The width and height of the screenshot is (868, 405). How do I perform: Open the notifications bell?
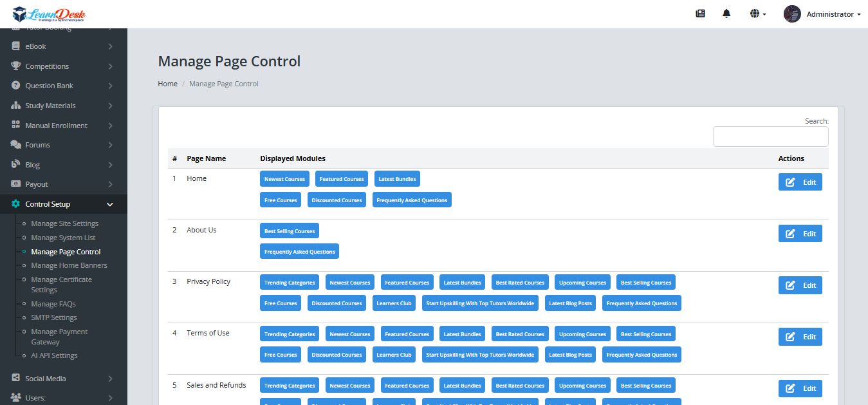pos(727,14)
